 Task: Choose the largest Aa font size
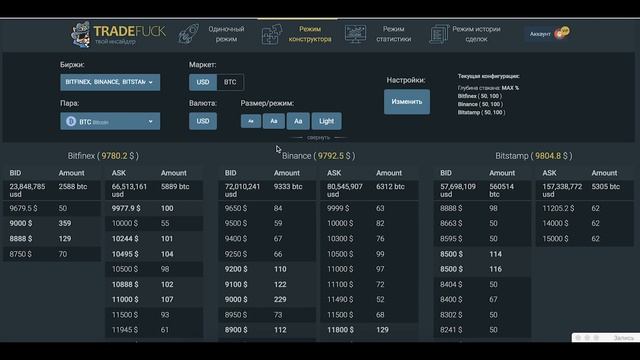click(x=298, y=121)
